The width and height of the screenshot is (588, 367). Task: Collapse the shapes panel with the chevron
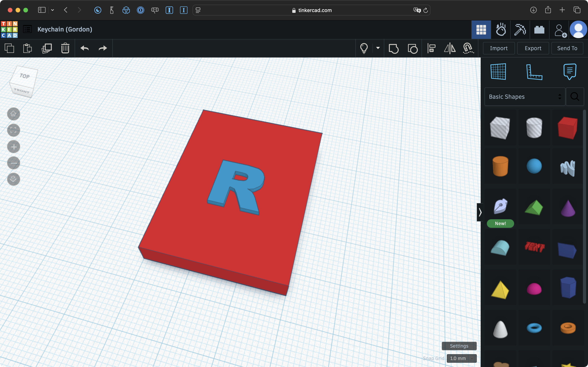point(480,212)
